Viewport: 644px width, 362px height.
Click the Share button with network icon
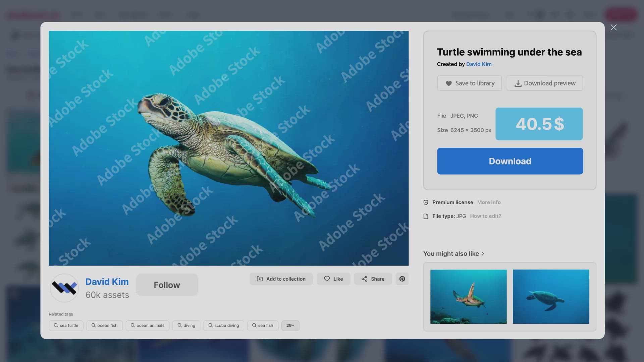coord(373,279)
